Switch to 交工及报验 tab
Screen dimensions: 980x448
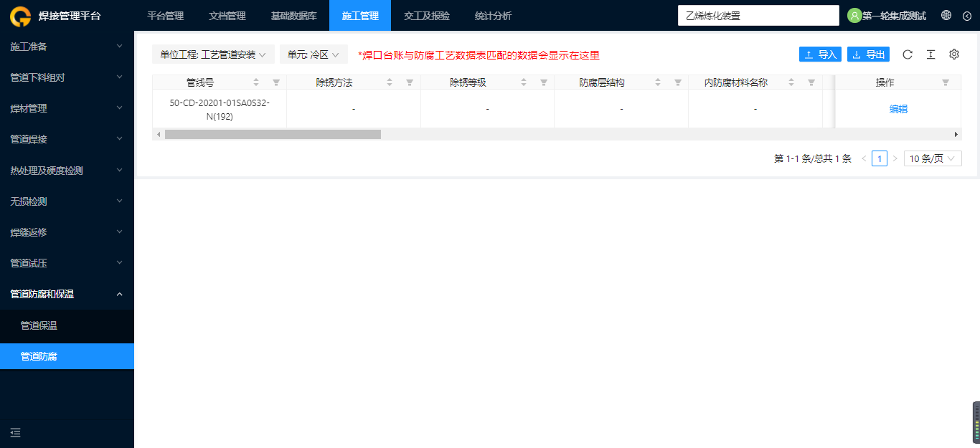point(427,16)
